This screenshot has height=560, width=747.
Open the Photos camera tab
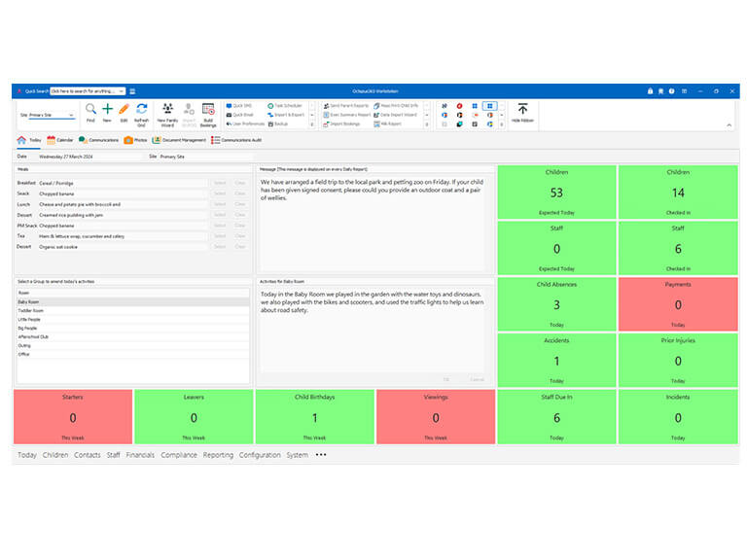point(135,140)
